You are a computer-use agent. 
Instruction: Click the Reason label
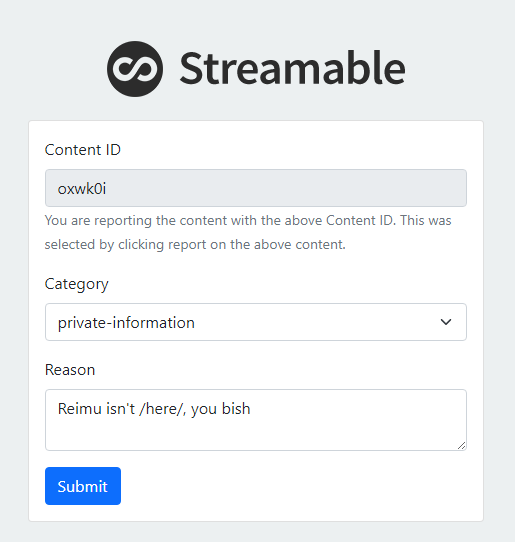[x=70, y=370]
